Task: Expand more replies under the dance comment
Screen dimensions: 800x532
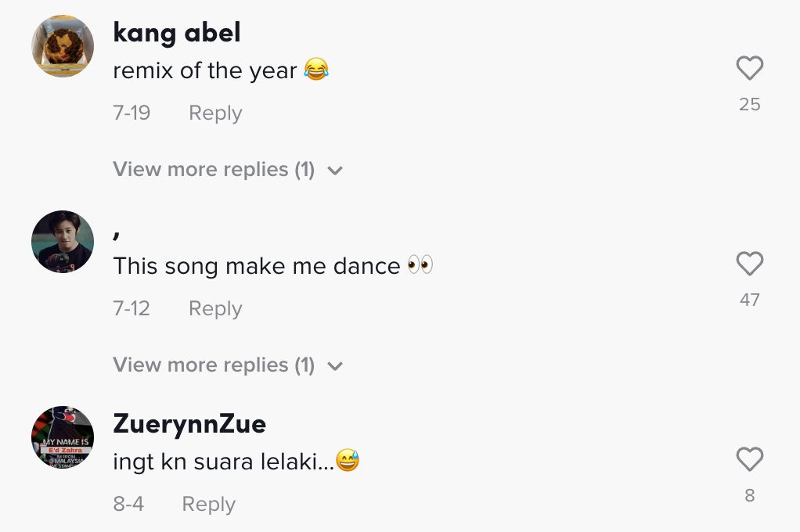Action: 228,365
